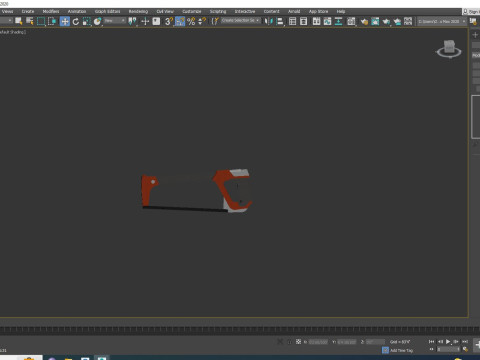Activate the Rotate tool
This screenshot has width=480, height=360.
[x=76, y=22]
